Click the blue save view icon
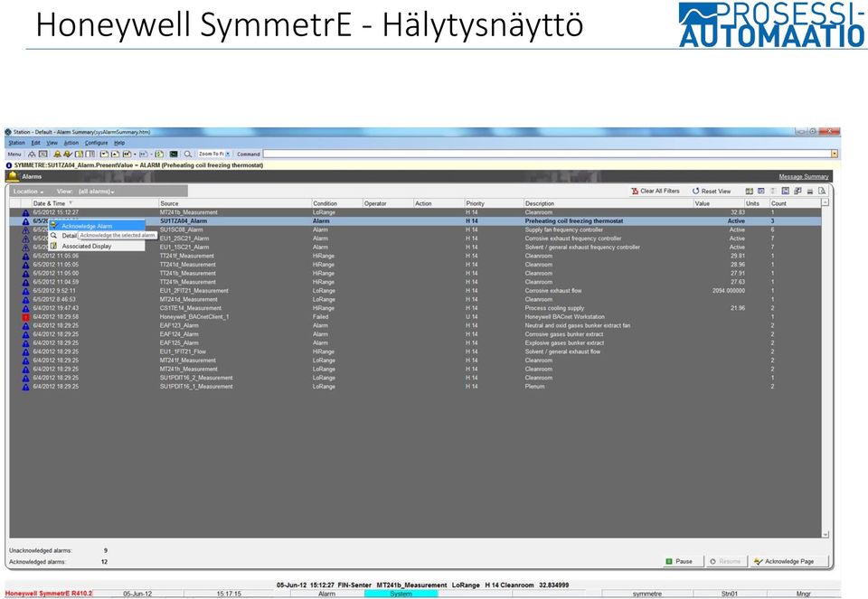 (786, 191)
